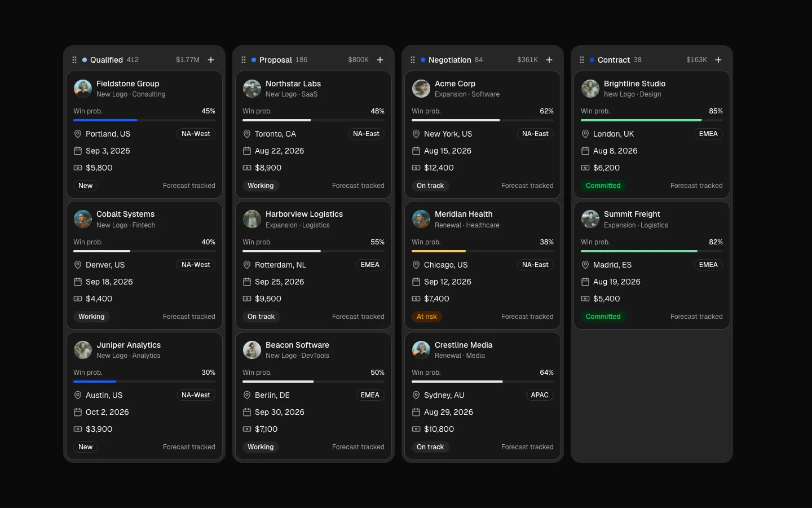Screen dimensions: 812x508
Task: Open the Juniper Analytics deal title
Action: [x=129, y=345]
